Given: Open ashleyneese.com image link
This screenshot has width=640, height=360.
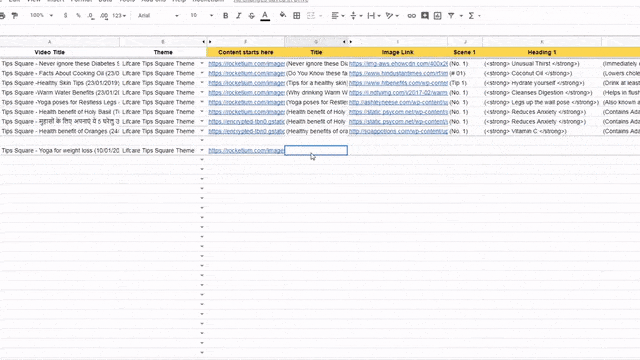Looking at the screenshot, I should click(398, 102).
